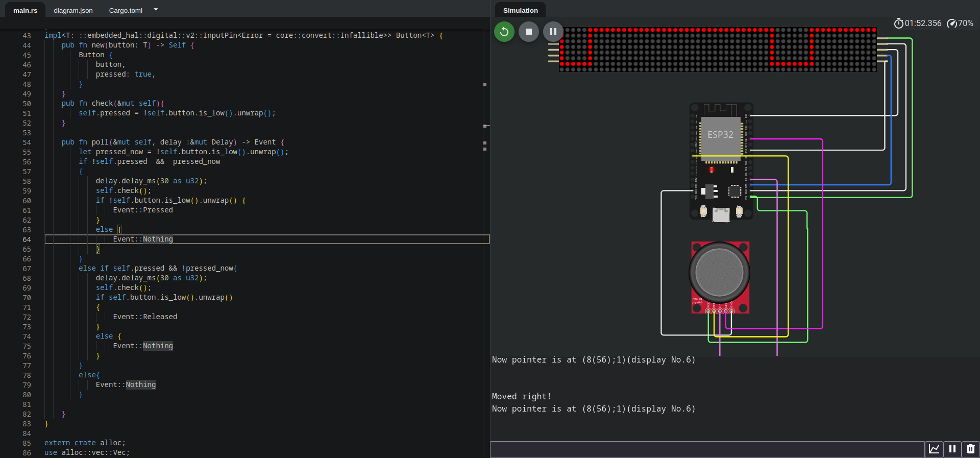980x458 pixels.
Task: Select the main.rs tab
Action: pyautogui.click(x=25, y=10)
